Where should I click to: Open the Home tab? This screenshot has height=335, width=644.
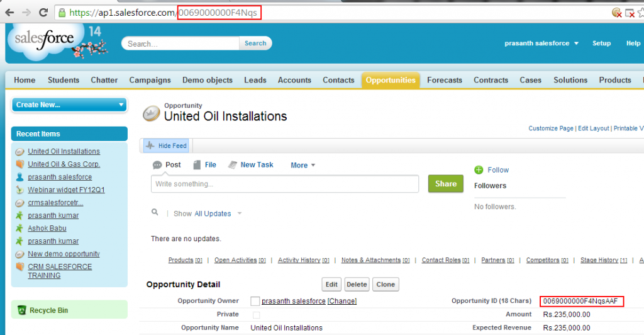(x=25, y=80)
